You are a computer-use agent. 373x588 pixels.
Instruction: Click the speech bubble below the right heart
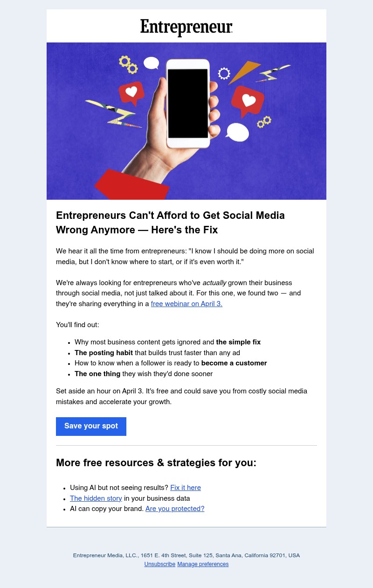pyautogui.click(x=239, y=132)
